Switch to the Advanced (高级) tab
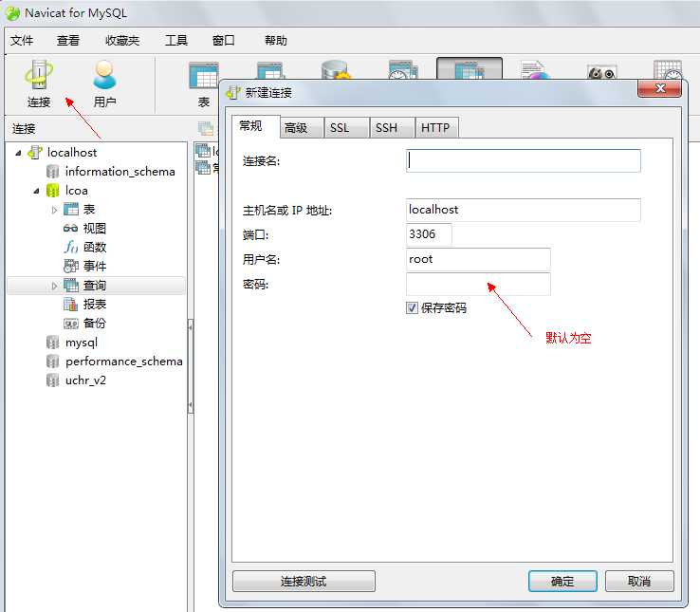The width and height of the screenshot is (700, 612). [x=302, y=128]
